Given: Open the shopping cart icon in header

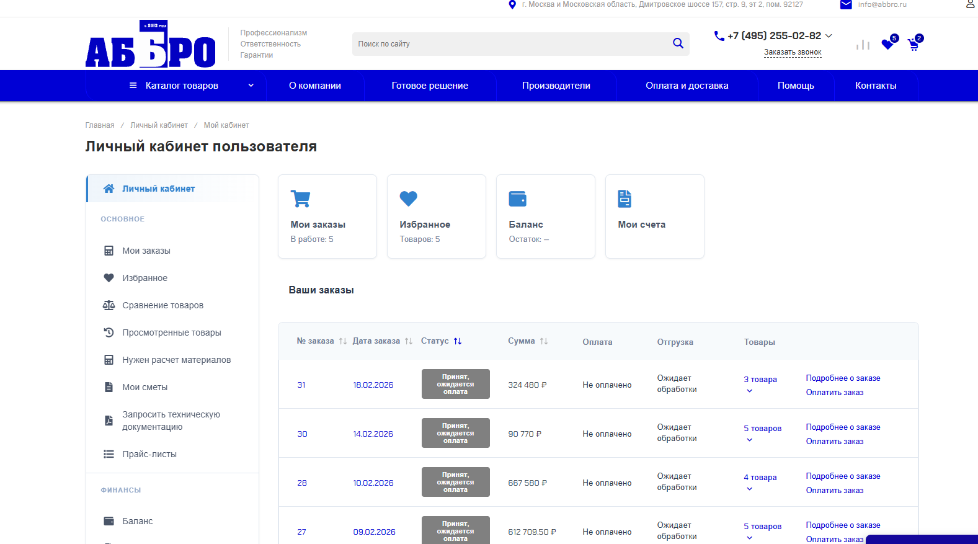Looking at the screenshot, I should 913,44.
